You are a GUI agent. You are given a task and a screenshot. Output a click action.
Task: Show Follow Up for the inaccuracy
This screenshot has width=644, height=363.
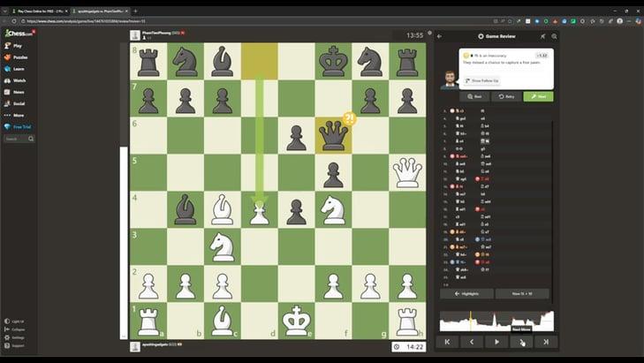click(481, 80)
